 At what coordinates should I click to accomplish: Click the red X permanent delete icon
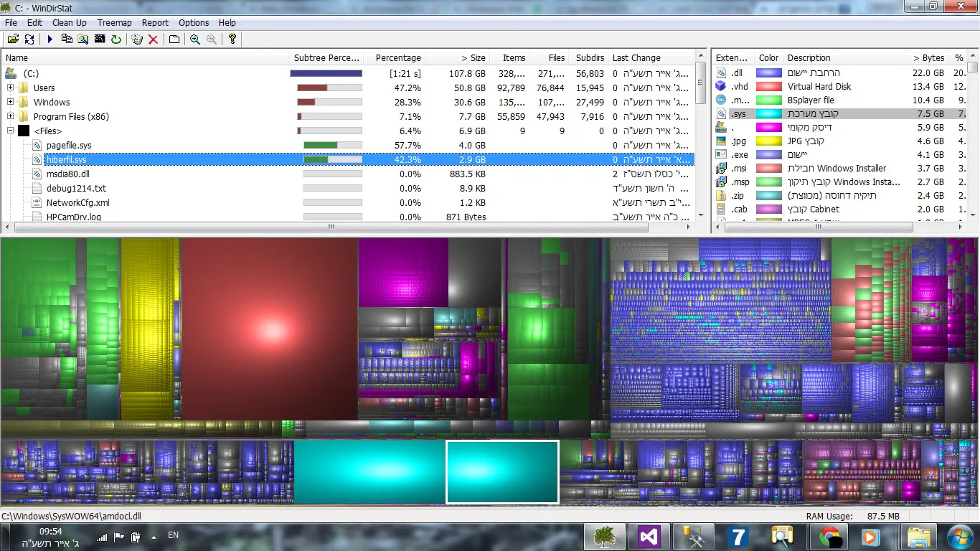coord(153,39)
